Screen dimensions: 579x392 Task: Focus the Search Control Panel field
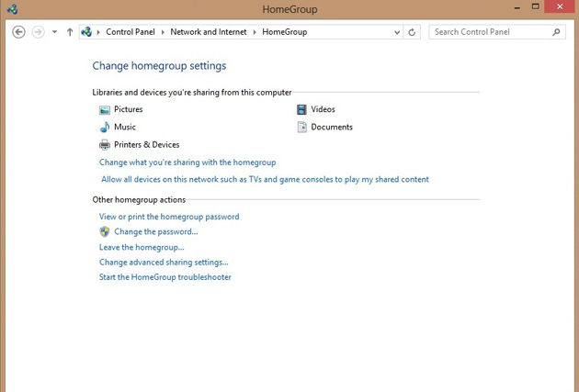pos(492,32)
